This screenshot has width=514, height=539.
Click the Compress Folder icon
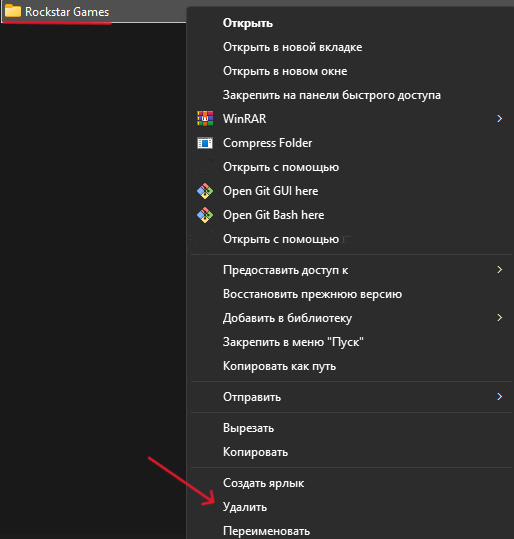(205, 143)
